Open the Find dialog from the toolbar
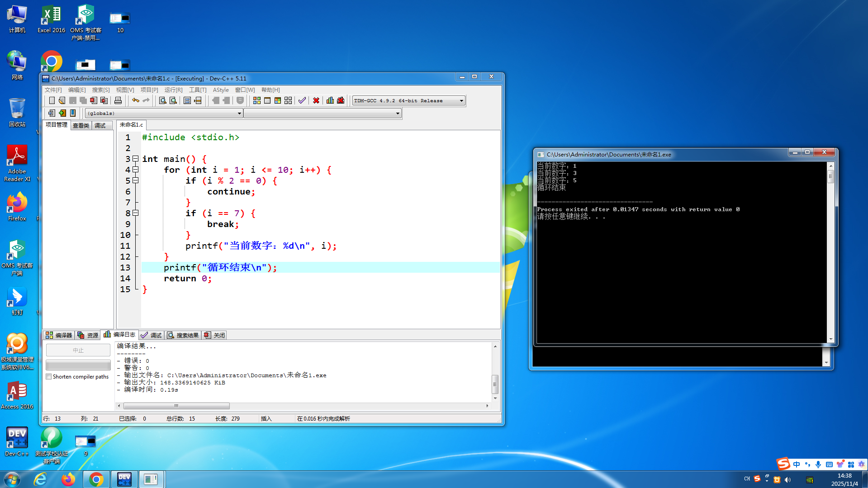Screen dimensions: 868x488 click(163, 100)
